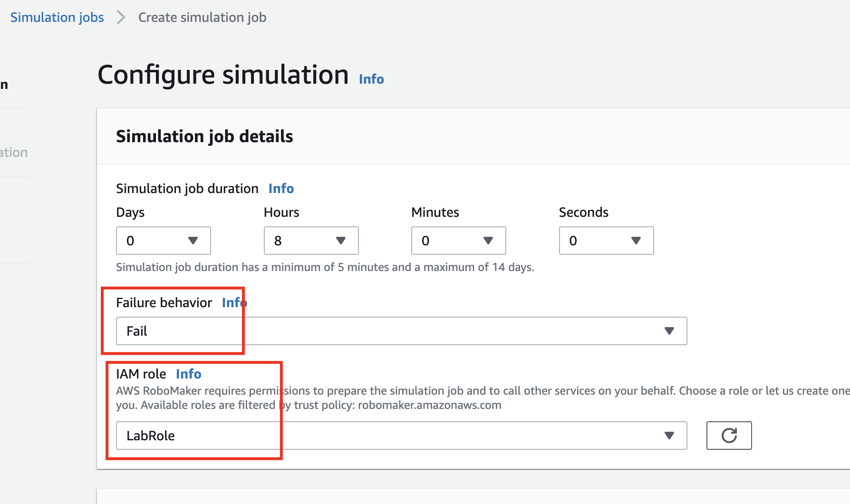Click the Simulation job details header

(204, 136)
